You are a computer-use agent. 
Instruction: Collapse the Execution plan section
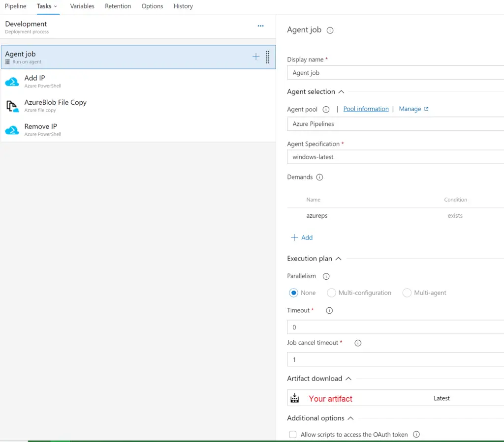340,258
